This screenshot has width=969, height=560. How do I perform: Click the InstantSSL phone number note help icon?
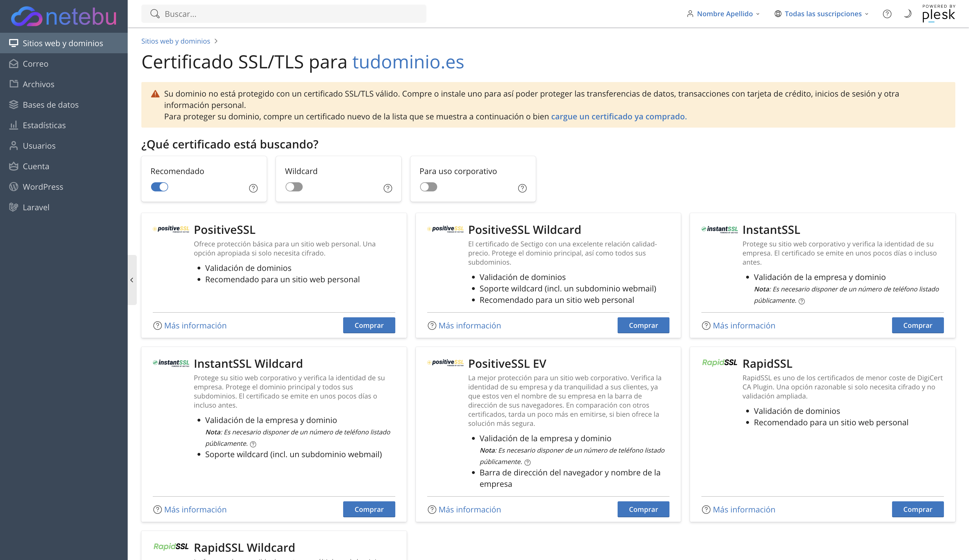click(x=802, y=301)
